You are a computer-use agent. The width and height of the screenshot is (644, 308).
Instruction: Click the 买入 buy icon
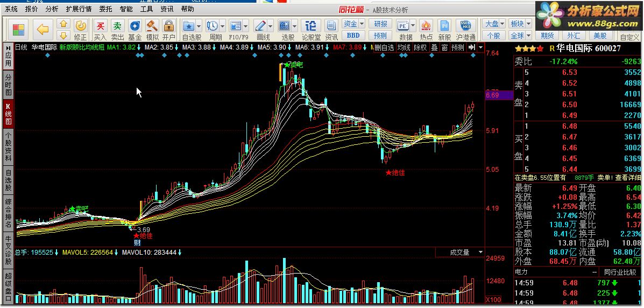pos(100,26)
